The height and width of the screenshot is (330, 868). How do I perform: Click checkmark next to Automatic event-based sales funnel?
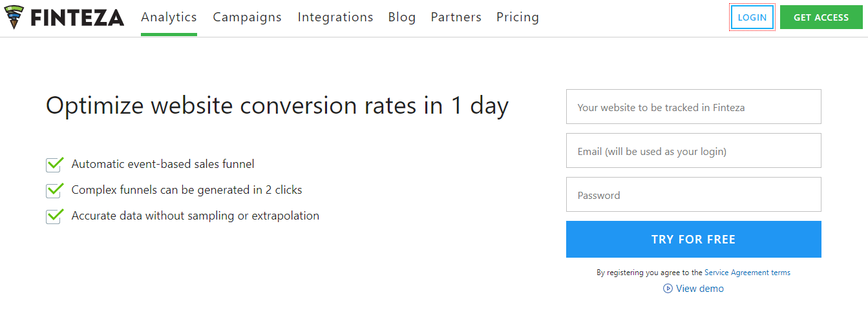[55, 164]
